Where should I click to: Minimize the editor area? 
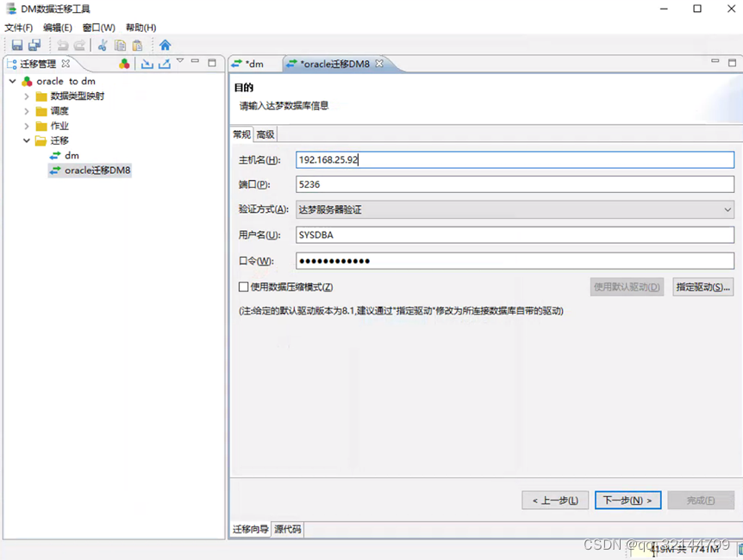pyautogui.click(x=715, y=61)
